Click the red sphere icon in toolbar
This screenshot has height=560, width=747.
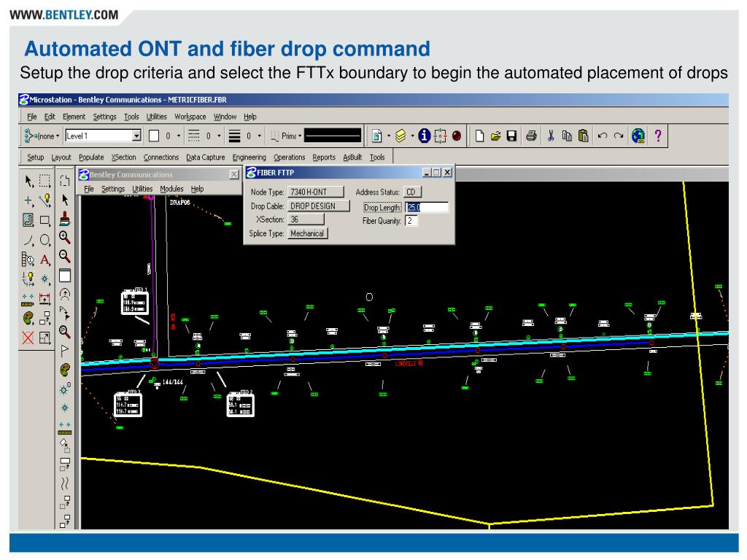(457, 136)
